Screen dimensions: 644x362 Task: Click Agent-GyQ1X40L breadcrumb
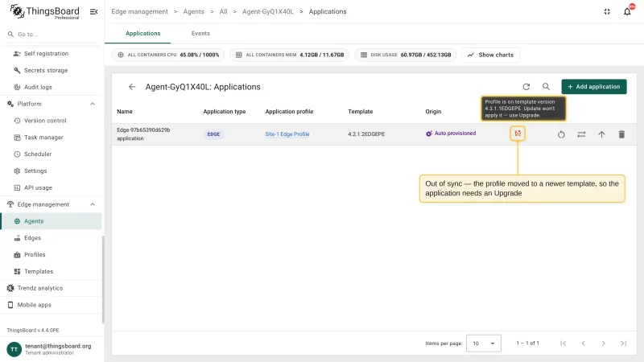pos(268,11)
